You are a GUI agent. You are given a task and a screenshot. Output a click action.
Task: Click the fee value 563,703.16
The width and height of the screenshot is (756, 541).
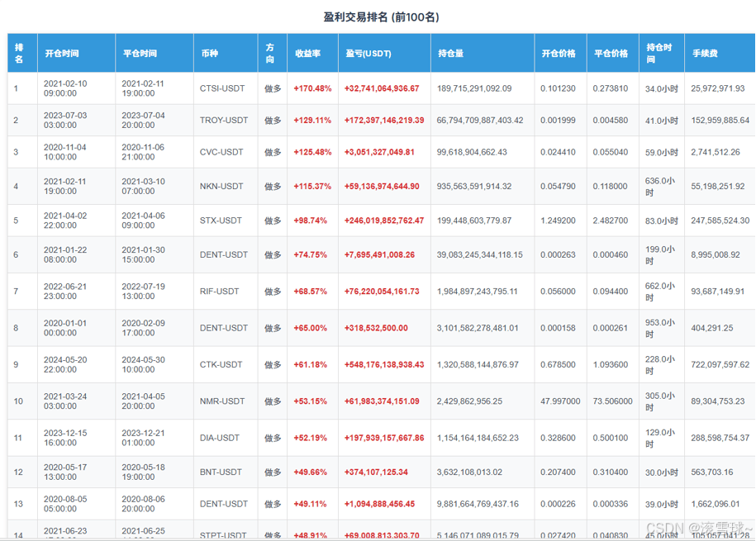point(711,472)
